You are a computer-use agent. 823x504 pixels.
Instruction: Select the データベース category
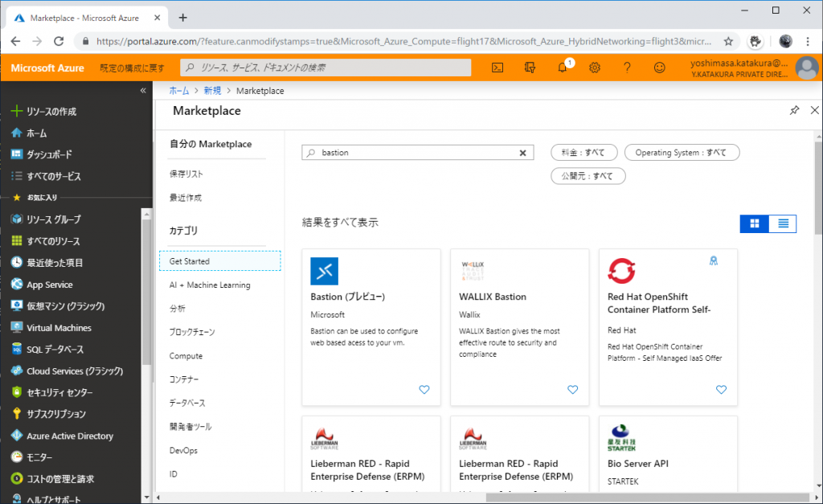click(x=187, y=403)
